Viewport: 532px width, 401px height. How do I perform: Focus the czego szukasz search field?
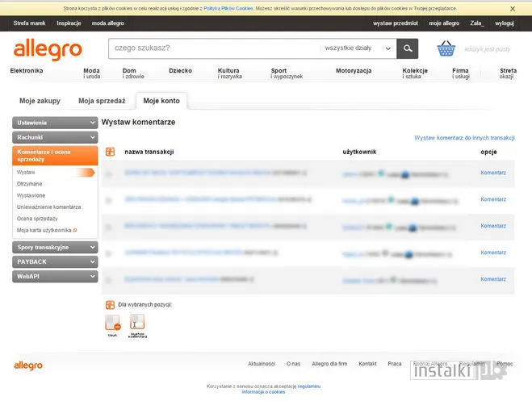[x=215, y=48]
